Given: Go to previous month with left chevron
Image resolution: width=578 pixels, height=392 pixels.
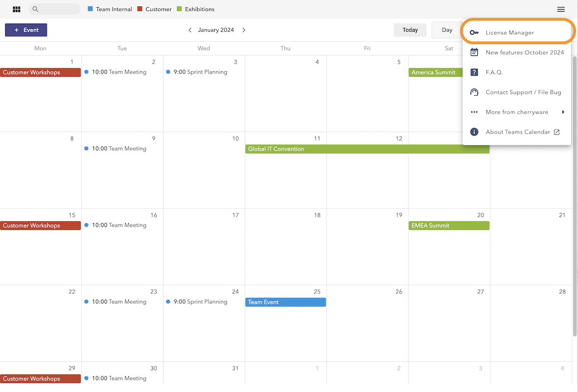Looking at the screenshot, I should [x=190, y=30].
